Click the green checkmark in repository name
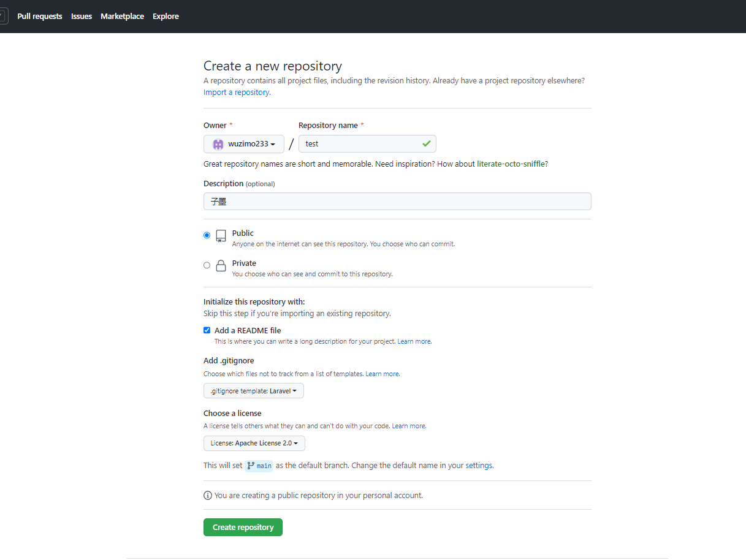The width and height of the screenshot is (746, 560). (x=426, y=144)
